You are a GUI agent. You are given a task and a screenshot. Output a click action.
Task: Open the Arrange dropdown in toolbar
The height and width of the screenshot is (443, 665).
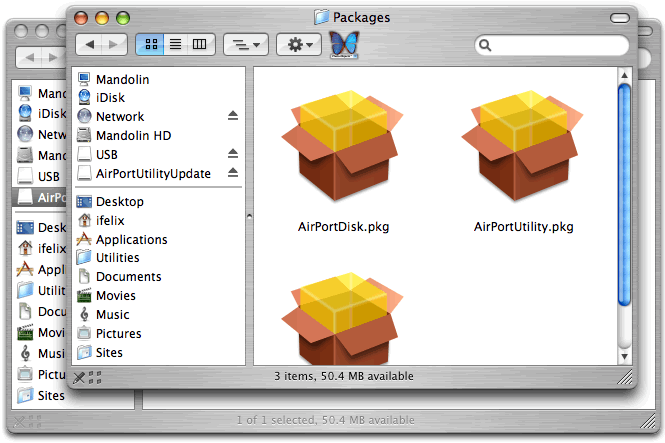click(x=246, y=45)
